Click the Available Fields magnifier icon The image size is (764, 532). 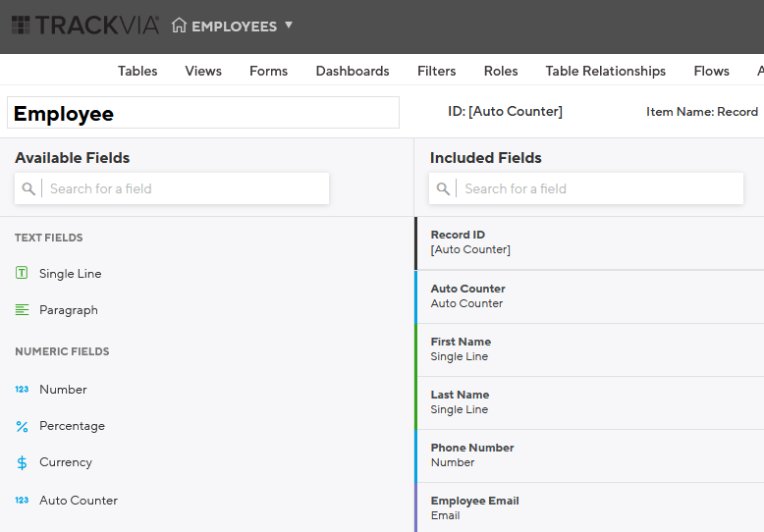click(28, 188)
